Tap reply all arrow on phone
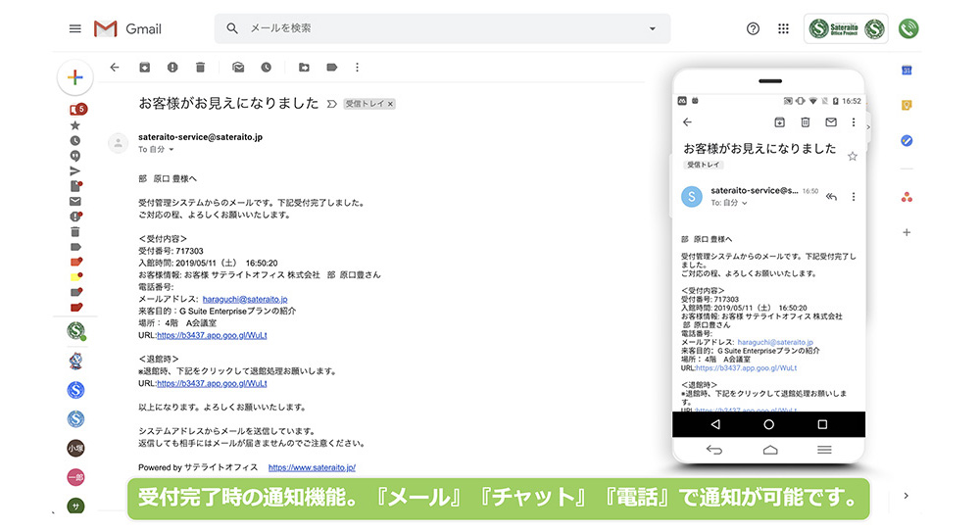This screenshot has width=980, height=532. pos(831,197)
